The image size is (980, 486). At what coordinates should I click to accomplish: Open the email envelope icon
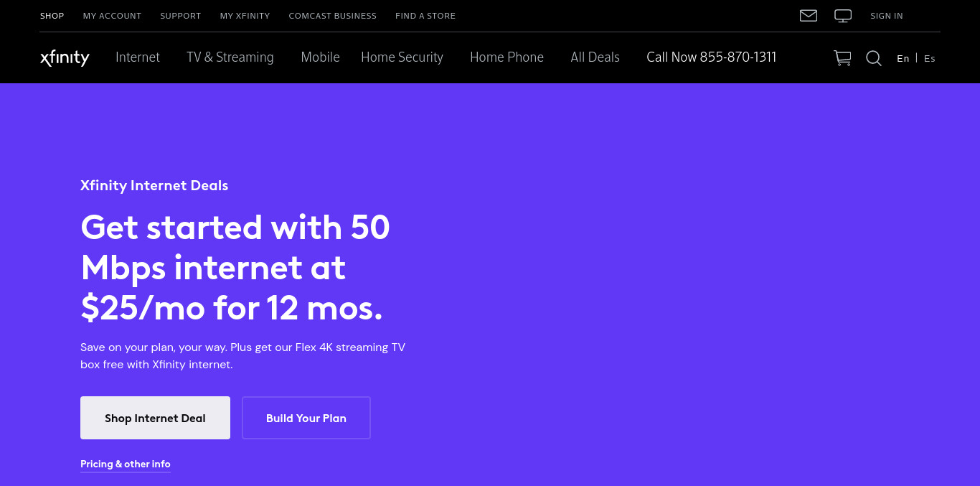pos(809,16)
